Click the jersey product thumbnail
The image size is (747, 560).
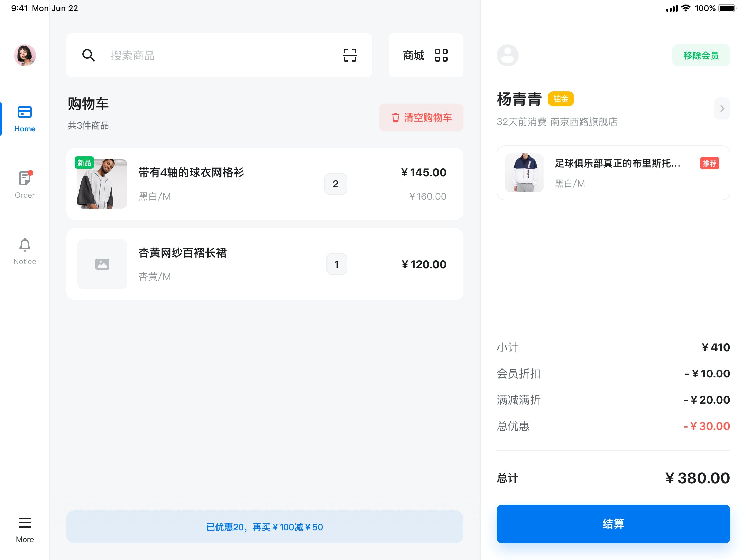tap(102, 184)
